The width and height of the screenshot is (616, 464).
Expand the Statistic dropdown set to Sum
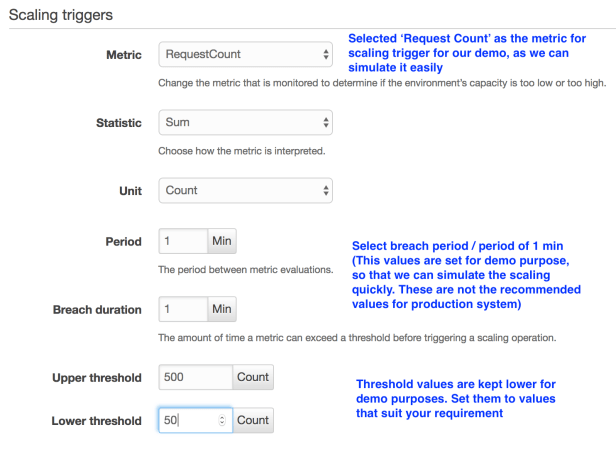coord(245,122)
